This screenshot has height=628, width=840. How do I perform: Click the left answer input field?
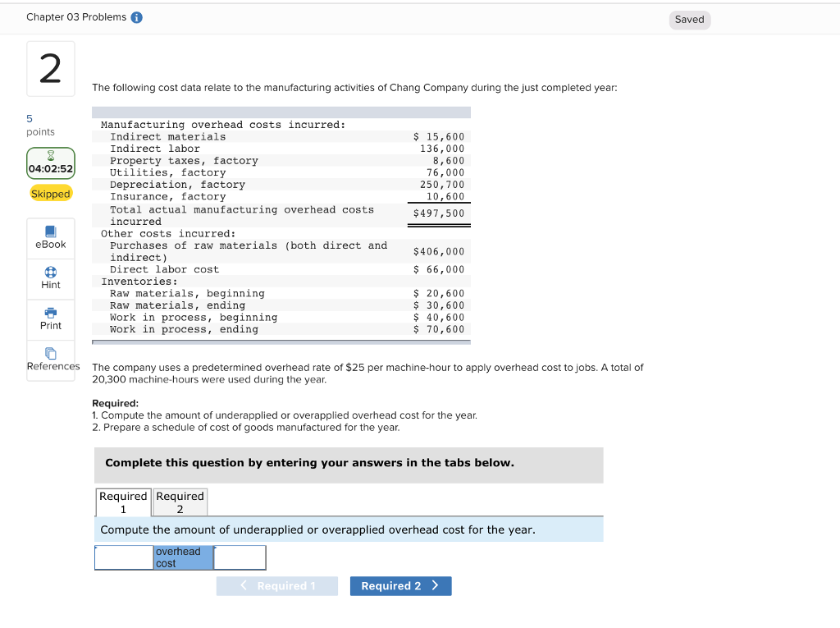(125, 557)
